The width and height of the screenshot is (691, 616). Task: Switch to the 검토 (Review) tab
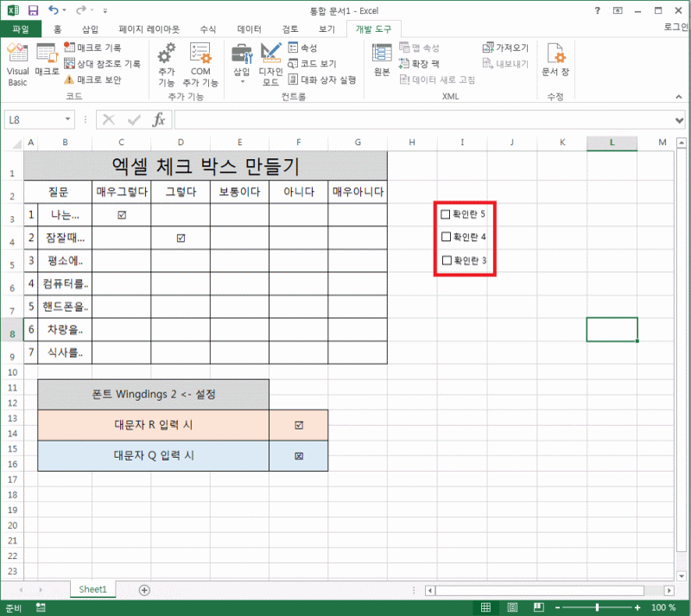pos(290,29)
